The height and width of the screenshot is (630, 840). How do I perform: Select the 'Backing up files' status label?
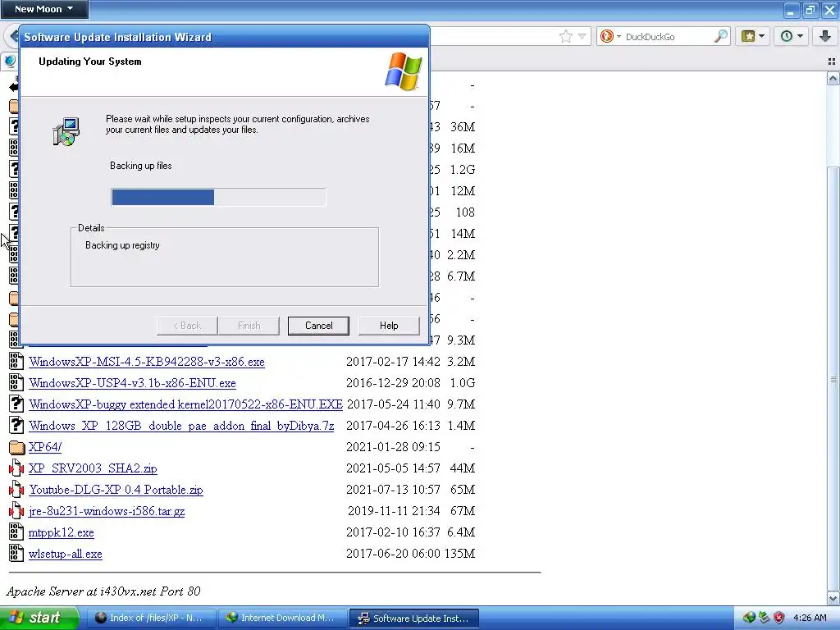141,166
